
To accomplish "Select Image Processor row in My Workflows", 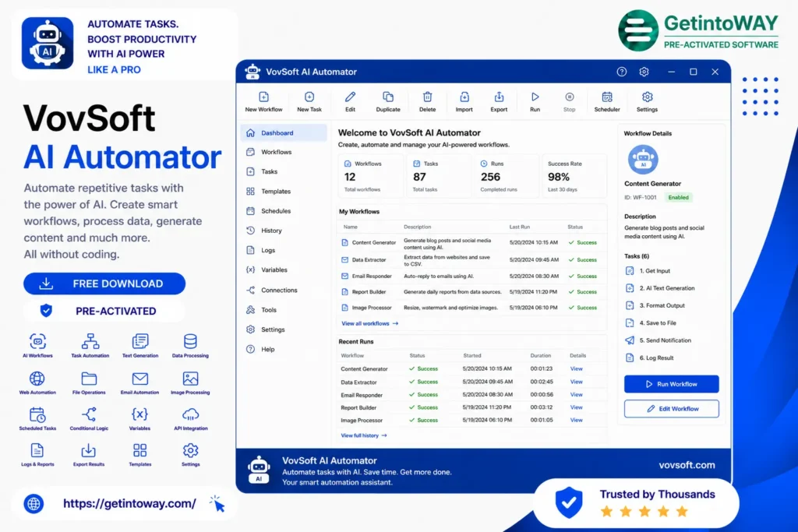I will (471, 308).
